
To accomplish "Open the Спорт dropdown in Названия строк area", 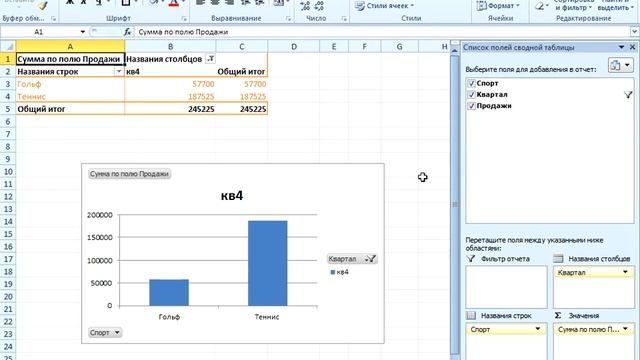I will [538, 329].
